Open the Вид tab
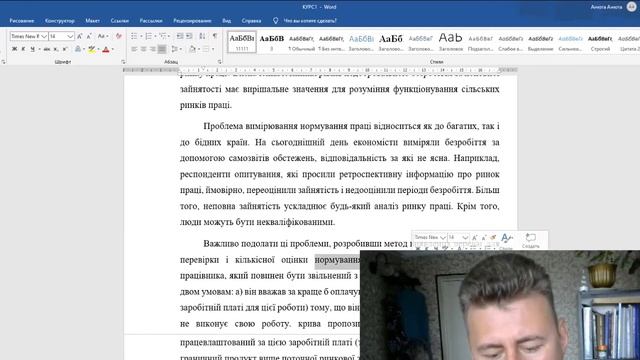Screen dimensions: 640x360 [x=227, y=20]
